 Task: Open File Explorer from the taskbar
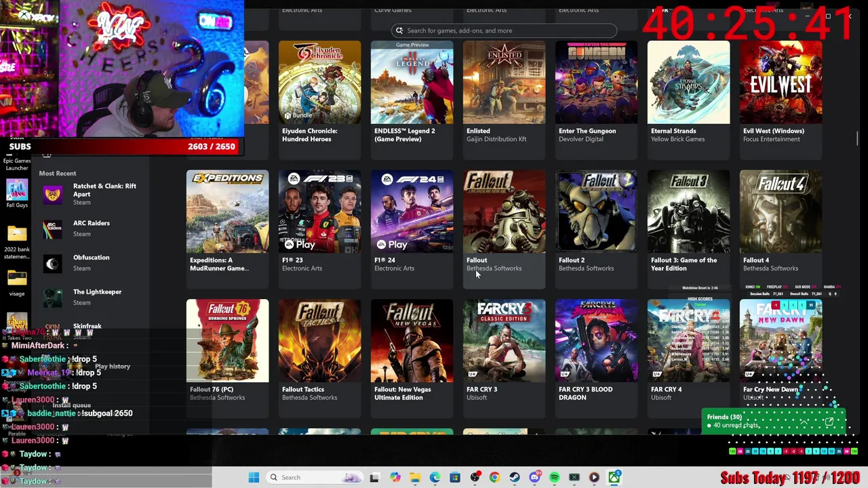[x=415, y=477]
